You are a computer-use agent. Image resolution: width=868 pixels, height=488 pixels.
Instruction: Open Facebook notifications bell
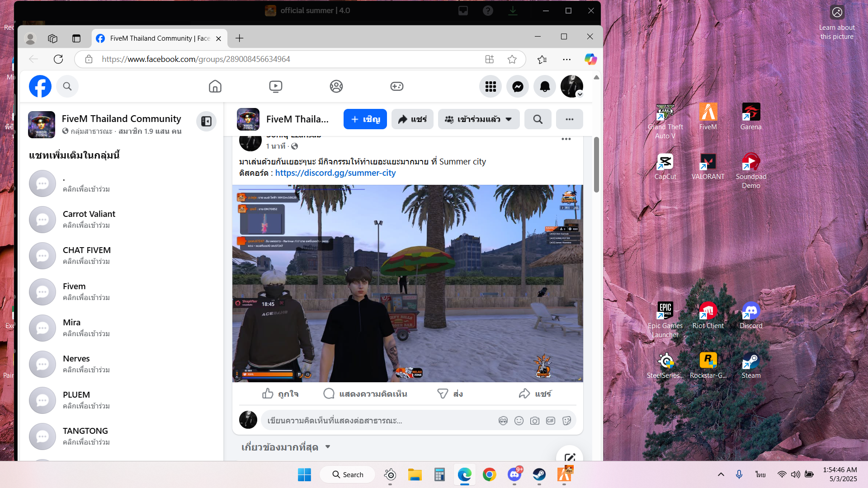[545, 86]
